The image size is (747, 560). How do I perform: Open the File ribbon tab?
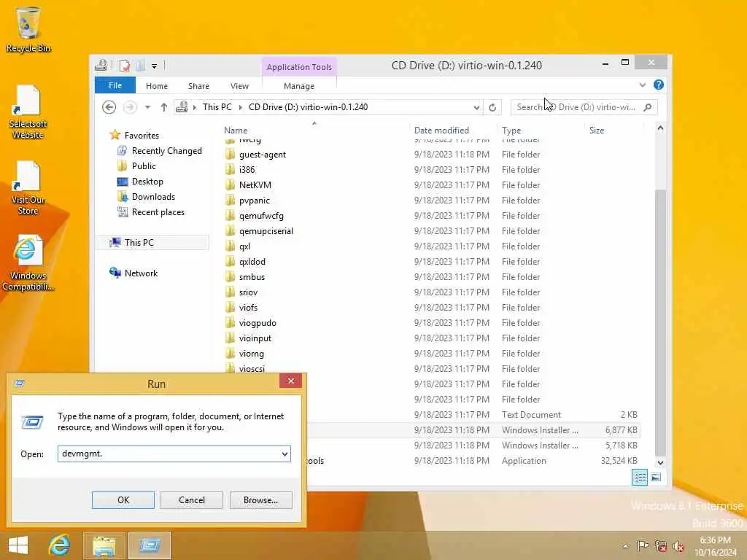[x=115, y=85]
